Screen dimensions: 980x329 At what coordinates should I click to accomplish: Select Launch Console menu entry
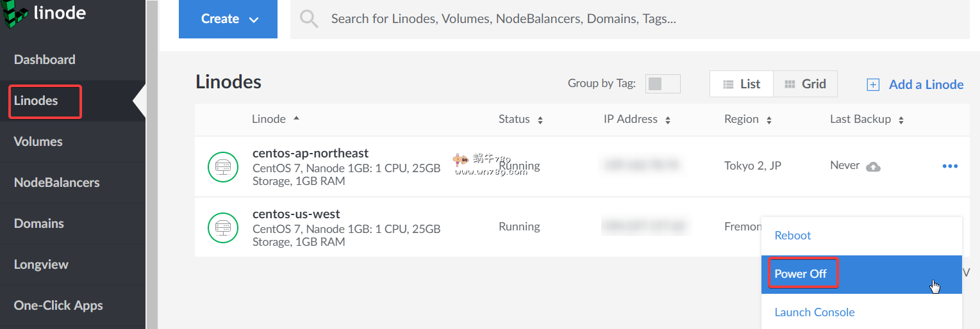point(815,312)
